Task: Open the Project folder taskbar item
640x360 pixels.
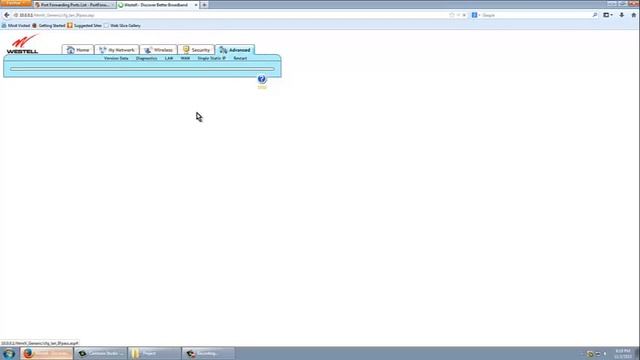Action: [154, 353]
